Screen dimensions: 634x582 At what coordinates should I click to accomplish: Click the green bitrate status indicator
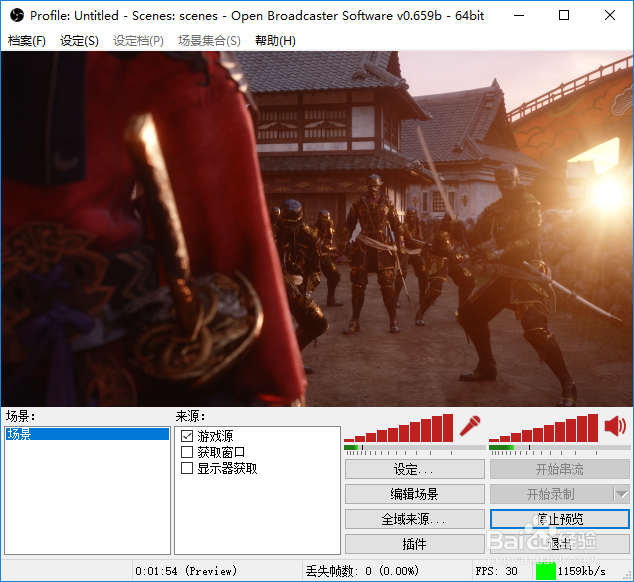pyautogui.click(x=545, y=571)
